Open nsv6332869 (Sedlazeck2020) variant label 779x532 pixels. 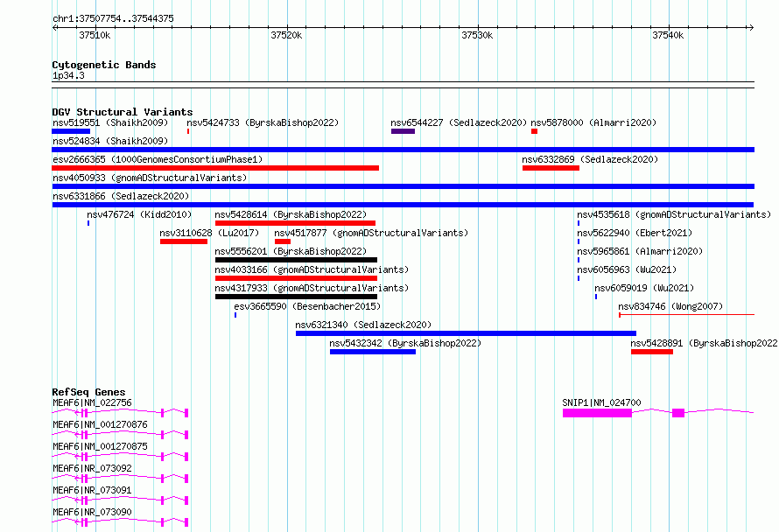[590, 159]
